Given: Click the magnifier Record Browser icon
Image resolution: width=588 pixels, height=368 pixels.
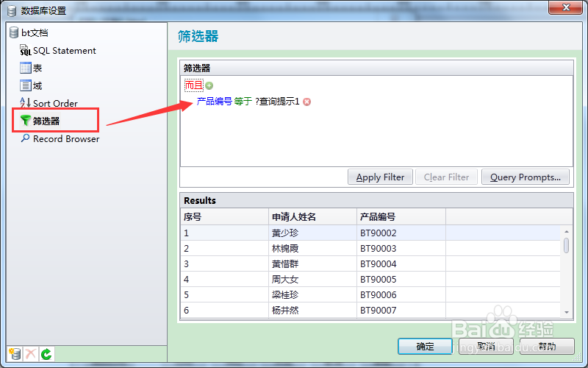Looking at the screenshot, I should point(25,138).
